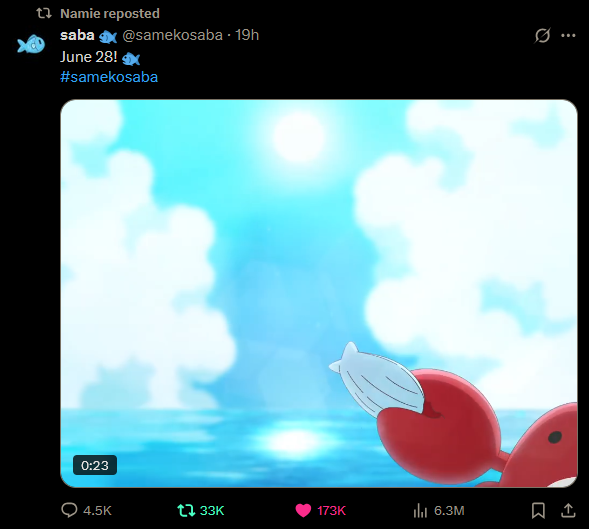
Task: Open the three-dot more options menu
Action: point(568,36)
